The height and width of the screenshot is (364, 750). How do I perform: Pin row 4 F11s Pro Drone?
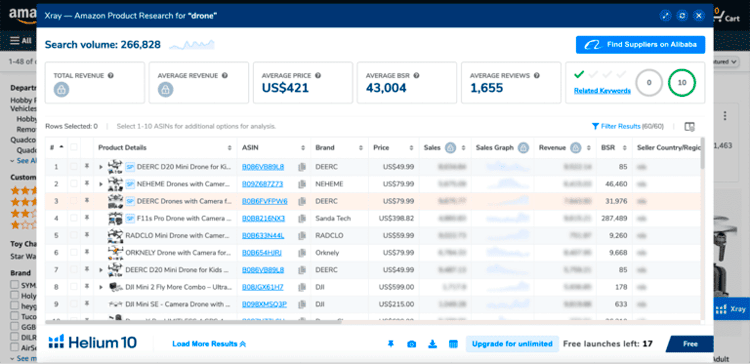pos(87,218)
